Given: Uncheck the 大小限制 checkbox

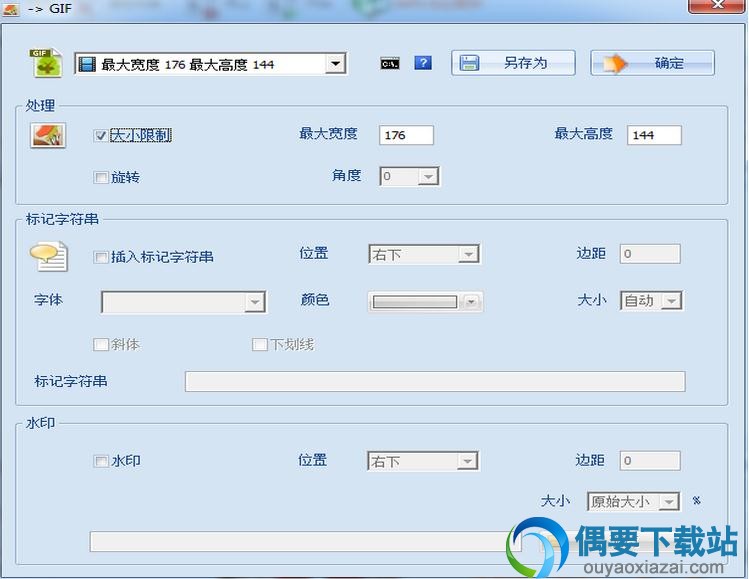Looking at the screenshot, I should (x=101, y=136).
